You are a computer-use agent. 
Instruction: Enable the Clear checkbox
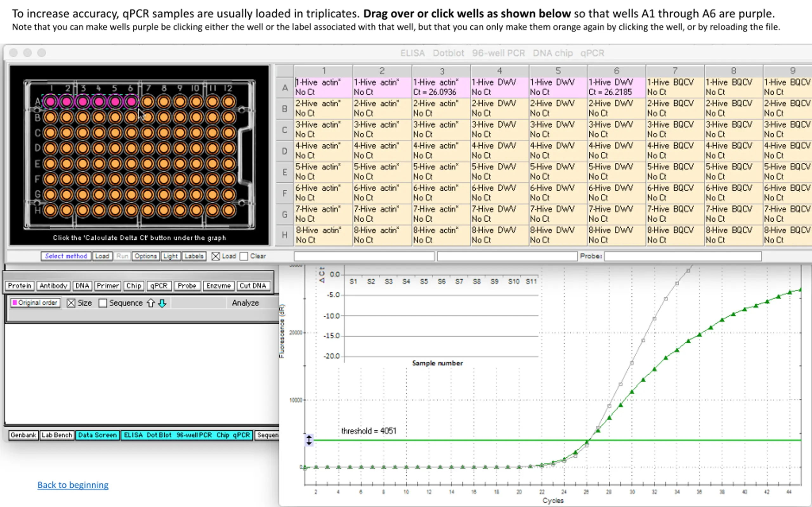pyautogui.click(x=244, y=256)
